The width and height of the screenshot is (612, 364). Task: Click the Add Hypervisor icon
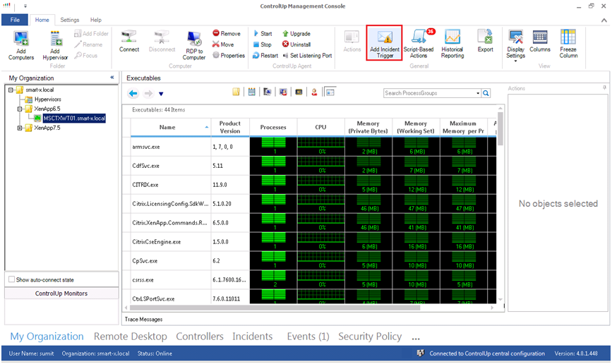55,46
